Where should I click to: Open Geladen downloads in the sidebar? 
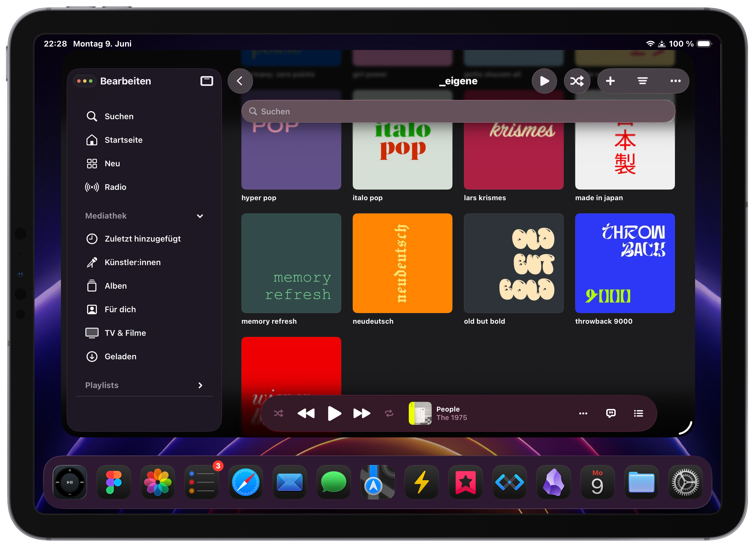click(144, 356)
